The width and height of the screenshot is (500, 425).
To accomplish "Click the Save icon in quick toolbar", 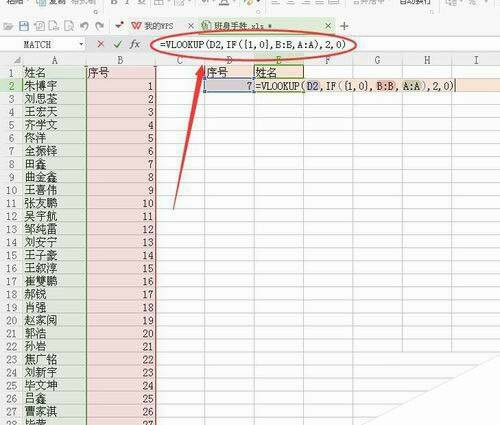I will click(x=24, y=26).
